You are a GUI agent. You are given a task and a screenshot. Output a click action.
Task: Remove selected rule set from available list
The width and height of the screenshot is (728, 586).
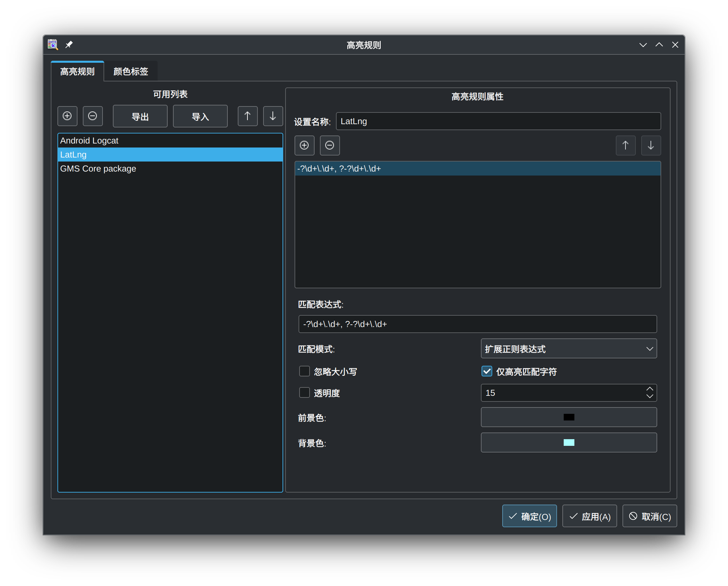click(93, 116)
